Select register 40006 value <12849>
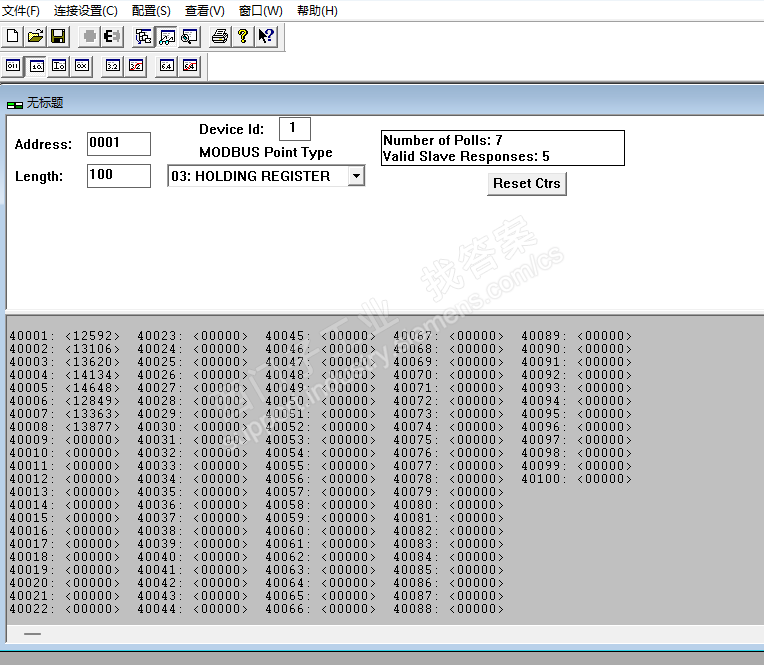Viewport: 764px width, 665px height. tap(93, 401)
